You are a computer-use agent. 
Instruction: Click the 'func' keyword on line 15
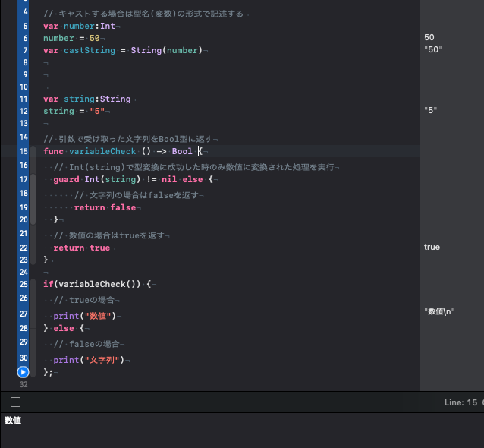click(53, 151)
